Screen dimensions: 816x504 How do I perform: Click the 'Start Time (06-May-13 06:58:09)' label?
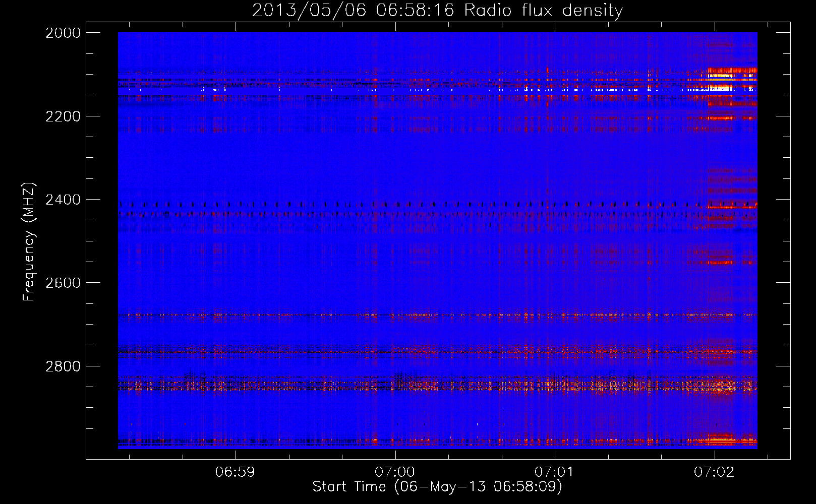coord(437,487)
